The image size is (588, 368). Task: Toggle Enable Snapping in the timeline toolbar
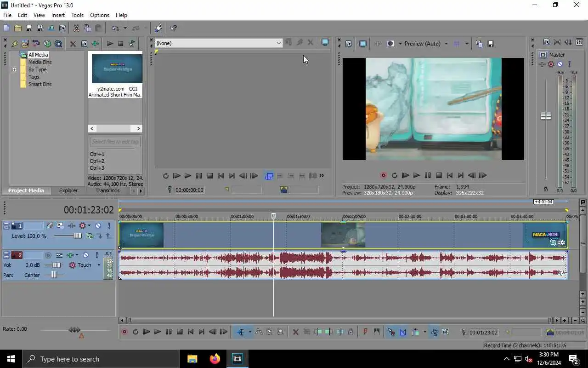391,332
